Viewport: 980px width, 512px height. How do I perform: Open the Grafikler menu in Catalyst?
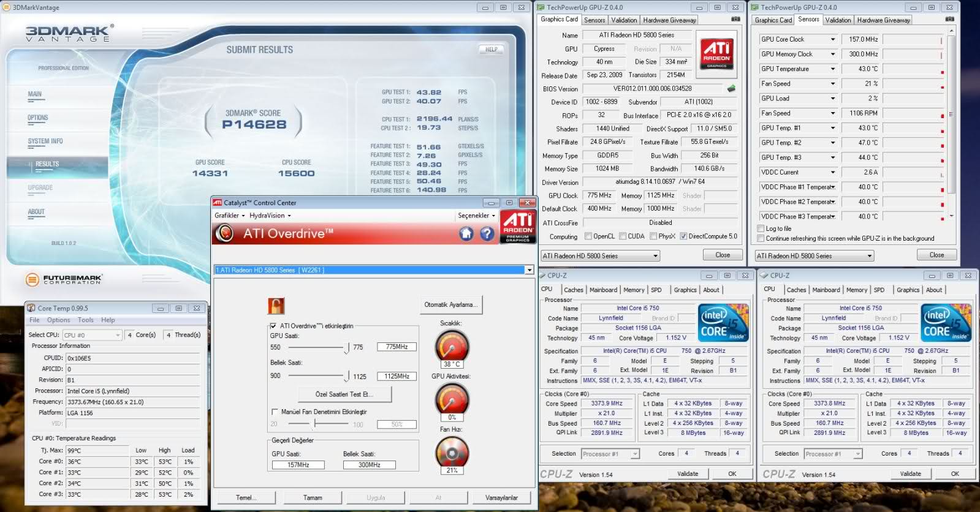[x=230, y=216]
